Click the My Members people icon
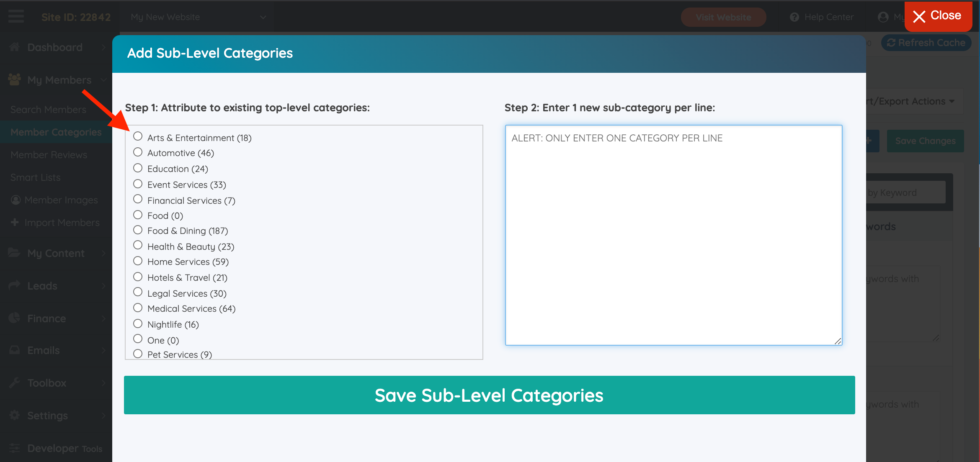The image size is (980, 462). (x=15, y=80)
